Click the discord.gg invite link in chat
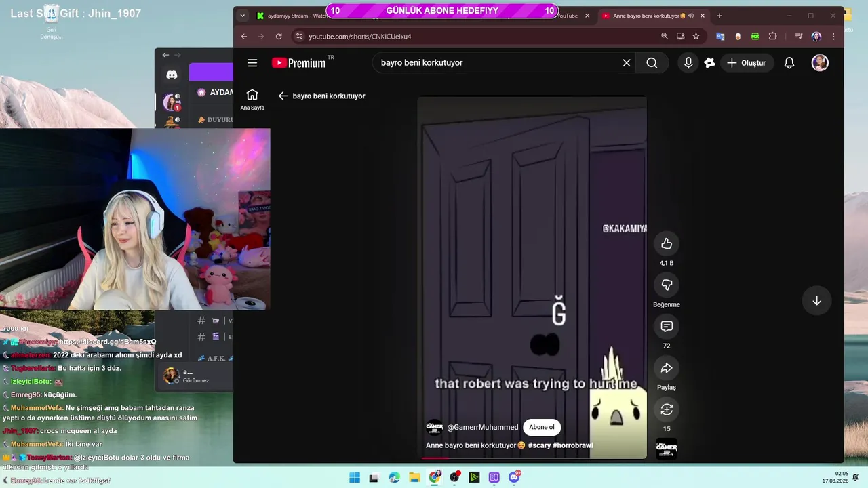 (x=107, y=342)
